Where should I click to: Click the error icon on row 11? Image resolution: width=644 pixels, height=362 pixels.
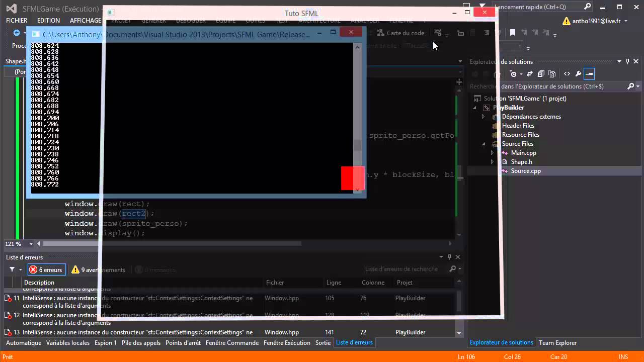click(8, 298)
